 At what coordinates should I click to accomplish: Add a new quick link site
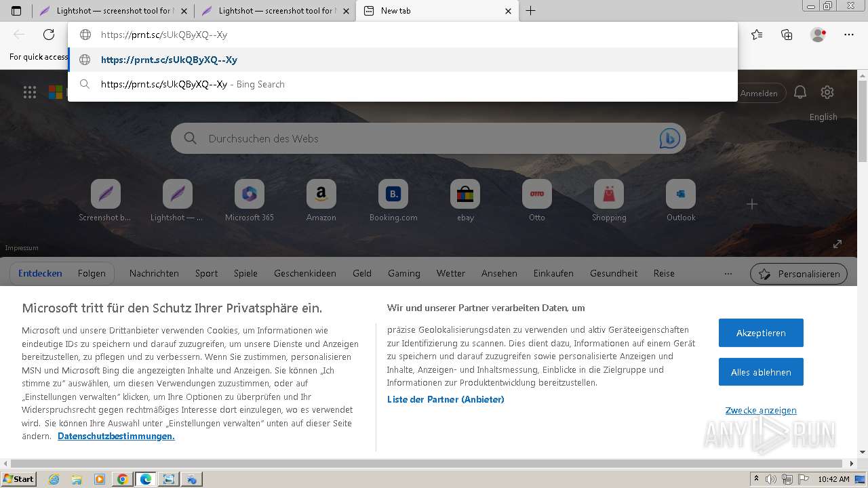point(752,204)
